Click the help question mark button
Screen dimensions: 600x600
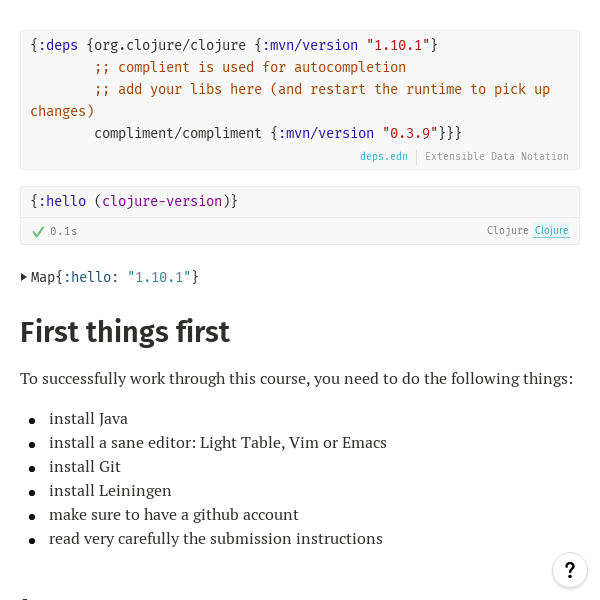pyautogui.click(x=569, y=570)
